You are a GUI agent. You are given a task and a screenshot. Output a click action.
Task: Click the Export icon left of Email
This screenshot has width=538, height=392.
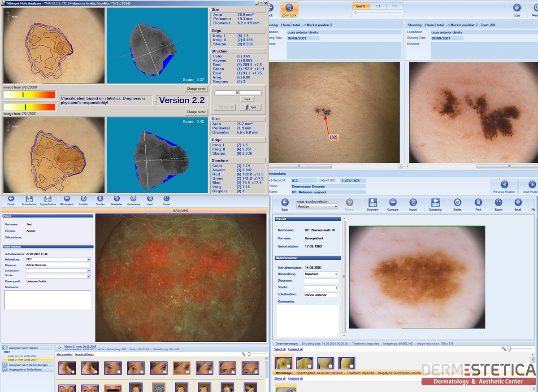(498, 203)
